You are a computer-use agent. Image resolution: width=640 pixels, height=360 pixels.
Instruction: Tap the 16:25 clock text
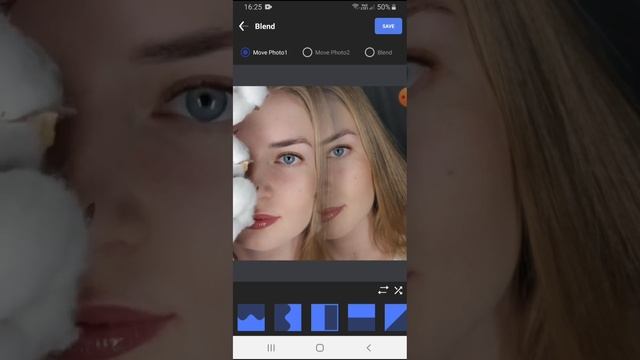253,7
